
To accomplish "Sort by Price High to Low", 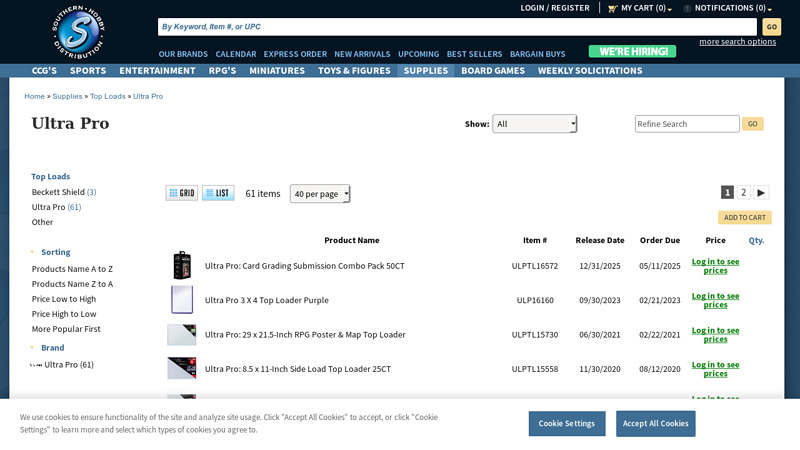I will 64,314.
